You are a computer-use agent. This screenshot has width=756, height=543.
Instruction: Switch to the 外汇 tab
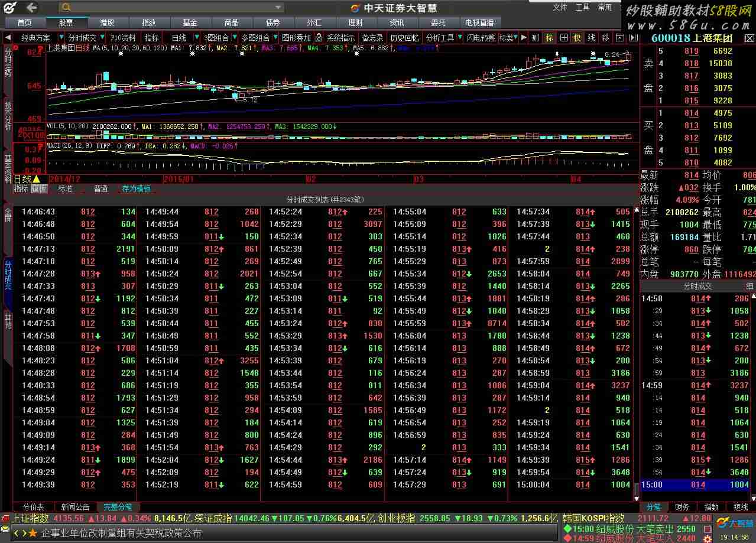coord(314,22)
